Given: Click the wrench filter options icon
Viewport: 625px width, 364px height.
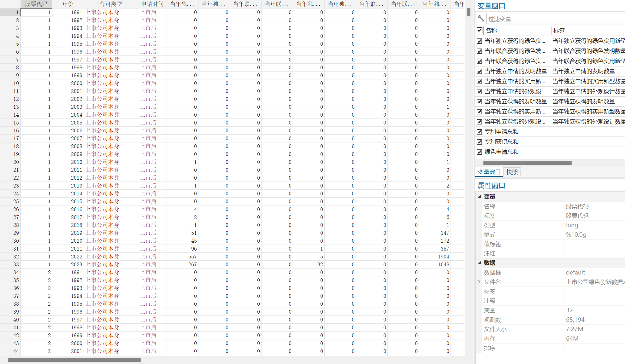Looking at the screenshot, I should click(x=481, y=19).
